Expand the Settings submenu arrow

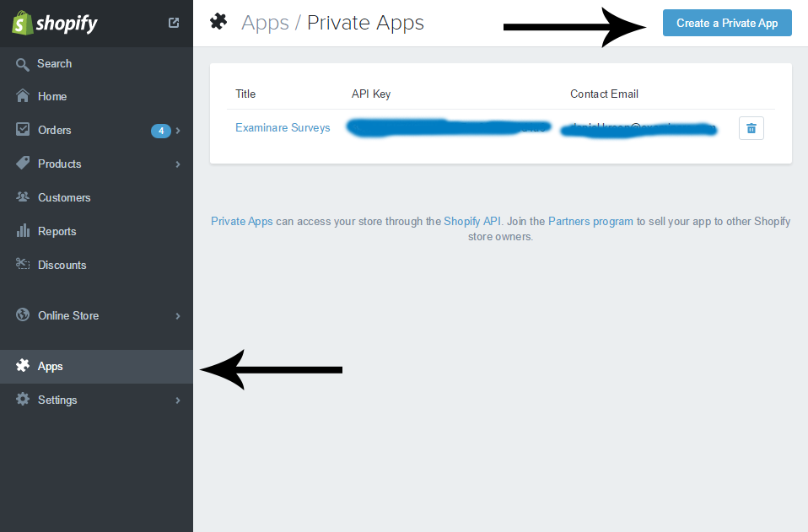click(178, 400)
